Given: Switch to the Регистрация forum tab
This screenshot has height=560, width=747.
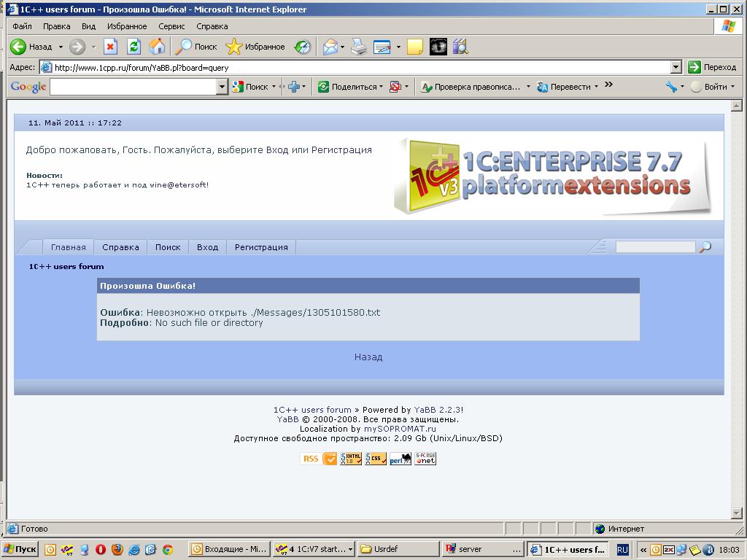Looking at the screenshot, I should (261, 247).
